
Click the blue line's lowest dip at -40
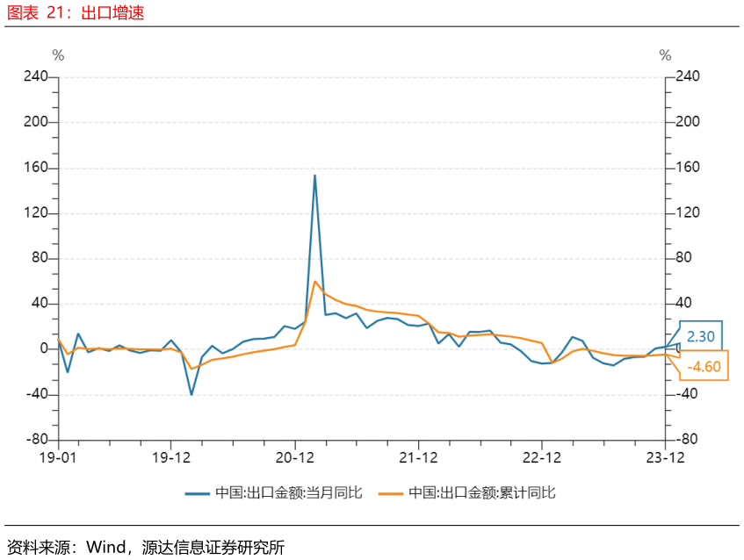click(191, 394)
